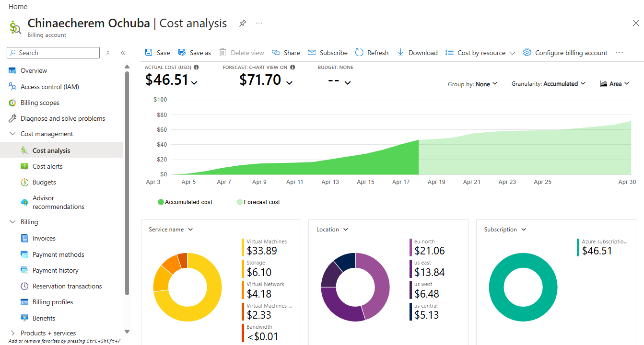
Task: Click the eu north purple color swatch
Action: coord(410,247)
